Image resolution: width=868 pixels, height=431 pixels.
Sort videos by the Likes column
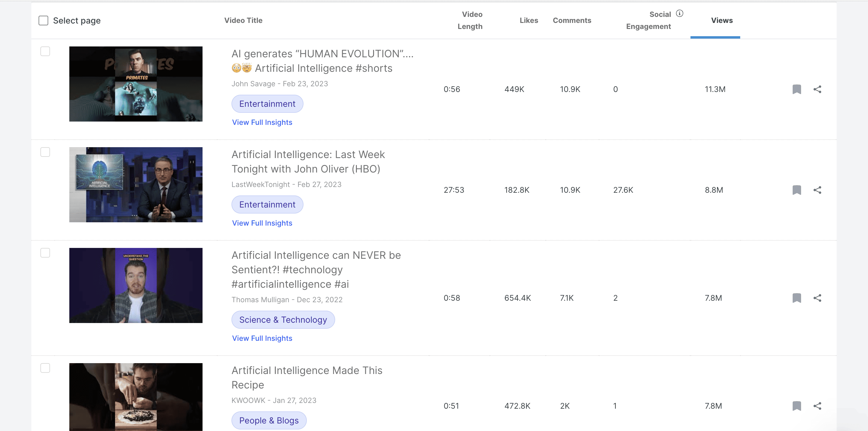(x=529, y=20)
